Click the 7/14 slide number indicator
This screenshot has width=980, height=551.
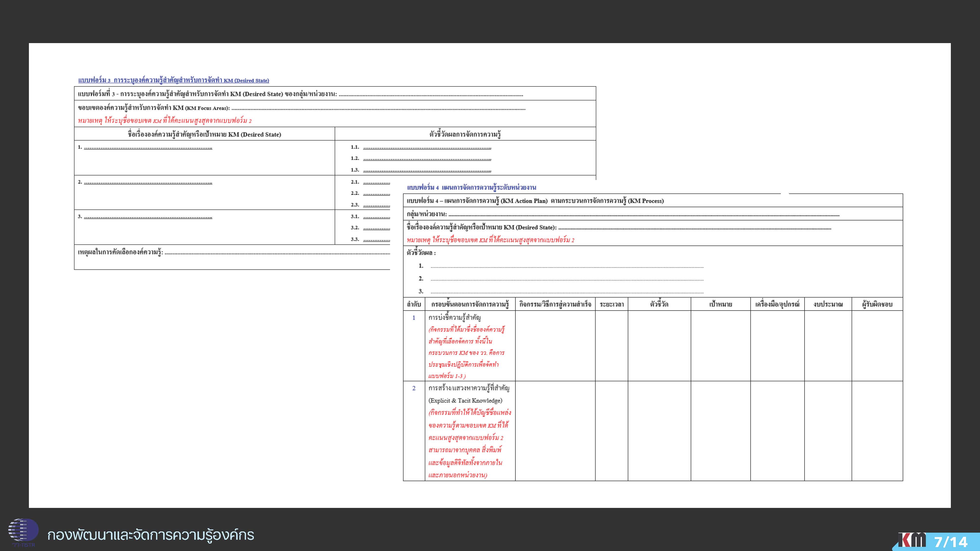click(x=951, y=542)
